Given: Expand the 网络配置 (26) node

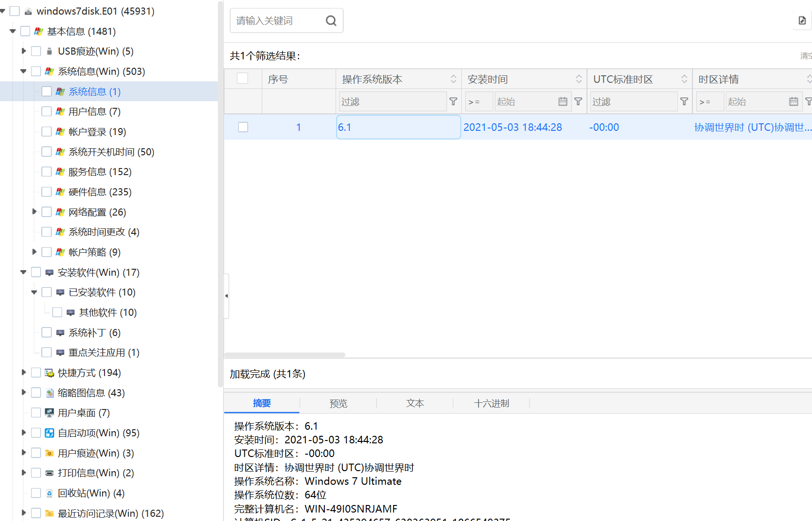Looking at the screenshot, I should pyautogui.click(x=34, y=212).
